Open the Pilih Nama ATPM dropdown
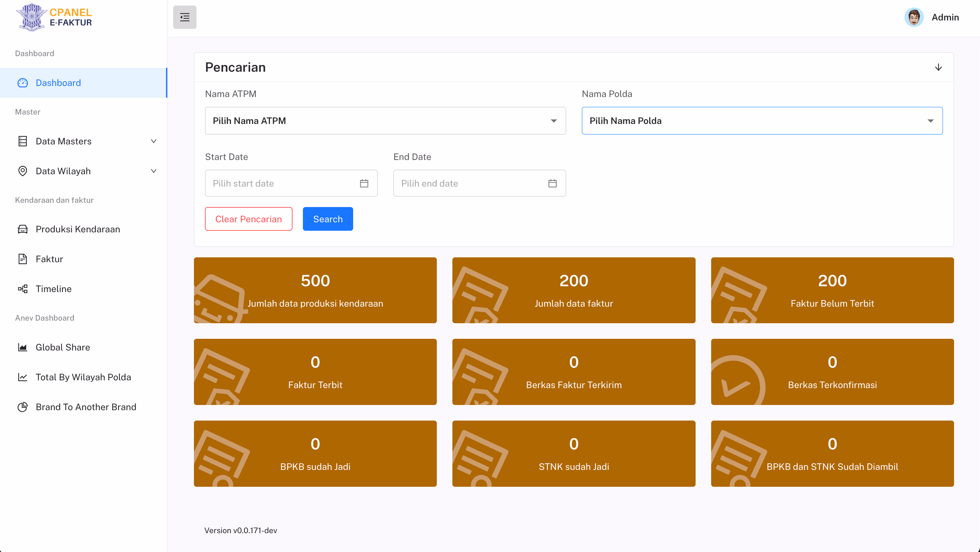980x552 pixels. coord(385,121)
